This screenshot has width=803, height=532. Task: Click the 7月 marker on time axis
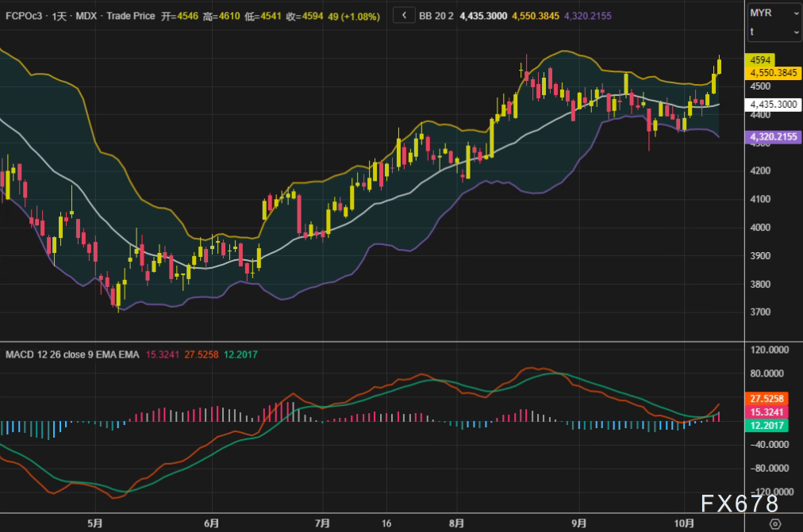coord(321,523)
